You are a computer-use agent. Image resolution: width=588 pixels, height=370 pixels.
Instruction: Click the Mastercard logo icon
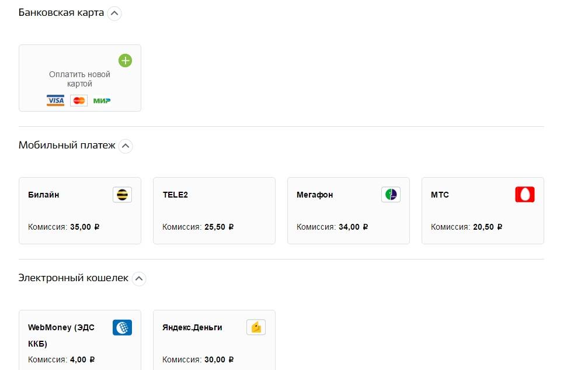(x=79, y=101)
